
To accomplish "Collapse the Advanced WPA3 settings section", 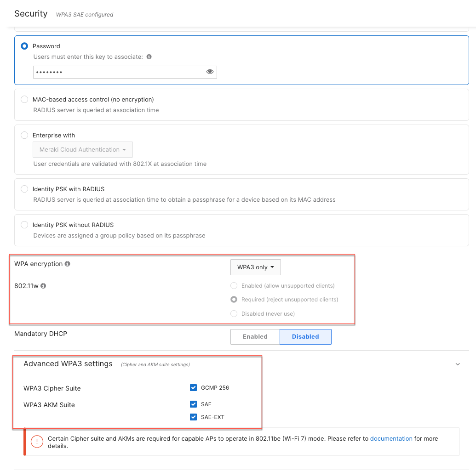I will (458, 363).
